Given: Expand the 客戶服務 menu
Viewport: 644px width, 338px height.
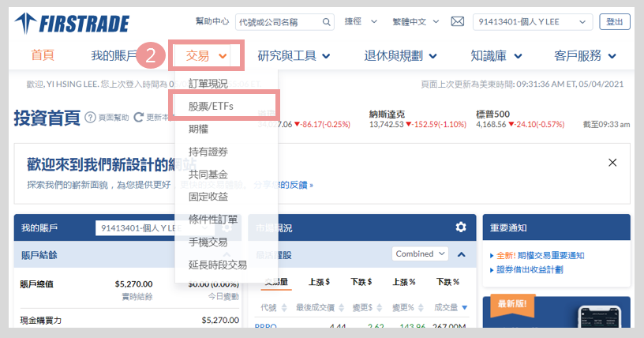Looking at the screenshot, I should [586, 55].
